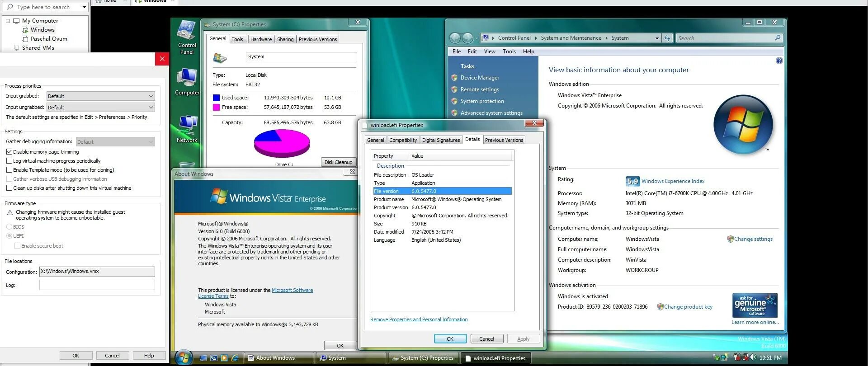Click the network tray icon
Screen dimensions: 868x366
745,357
